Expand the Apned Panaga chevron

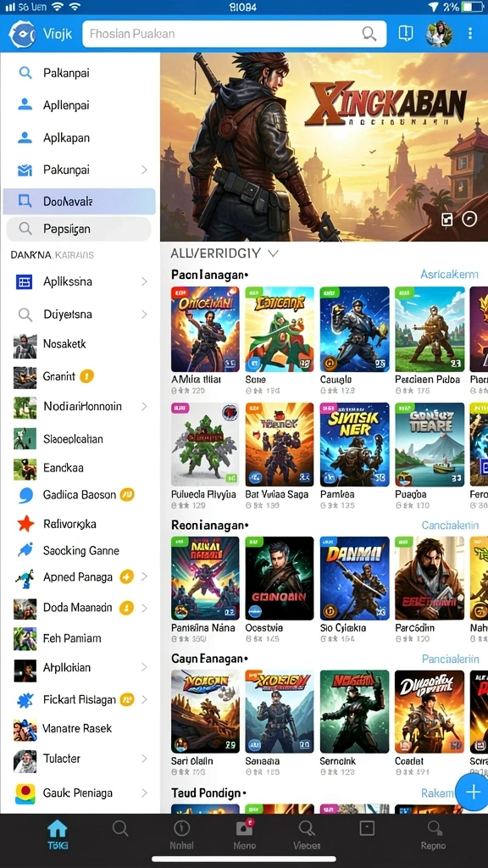(144, 576)
